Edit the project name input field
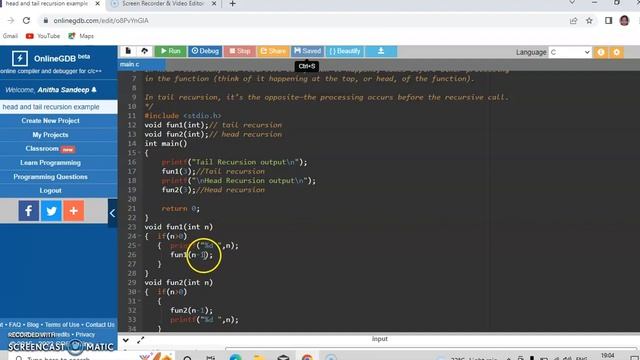 tap(58, 107)
